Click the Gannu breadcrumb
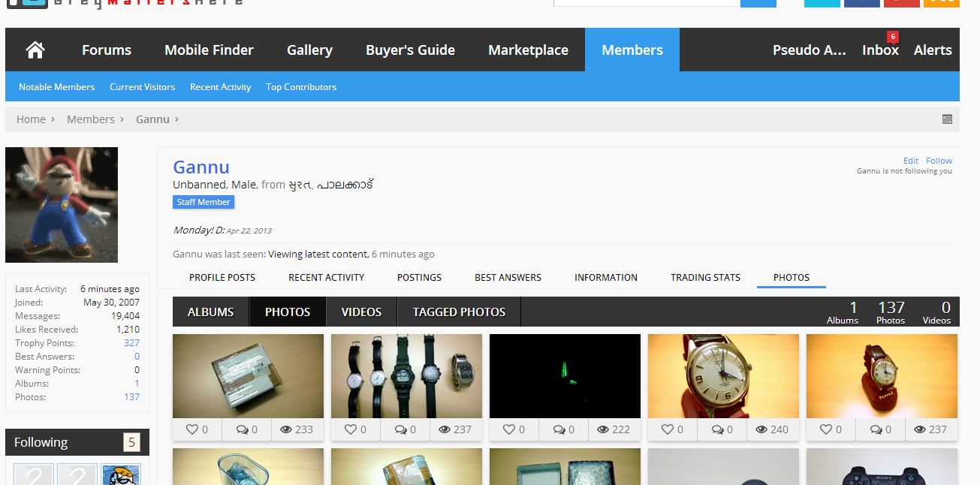980x485 pixels. (x=152, y=119)
